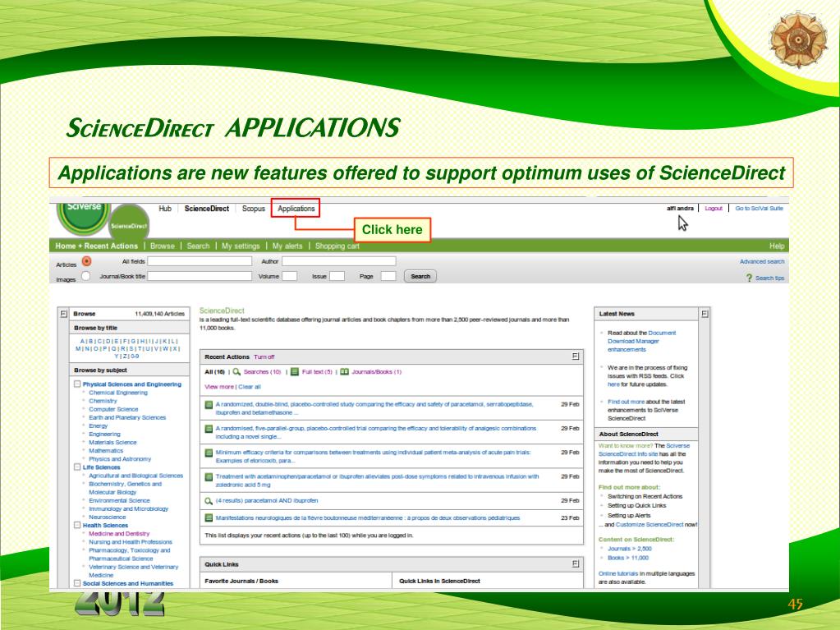The height and width of the screenshot is (630, 840).
Task: Open Medicine and Dentistry subject
Action: pyautogui.click(x=119, y=534)
